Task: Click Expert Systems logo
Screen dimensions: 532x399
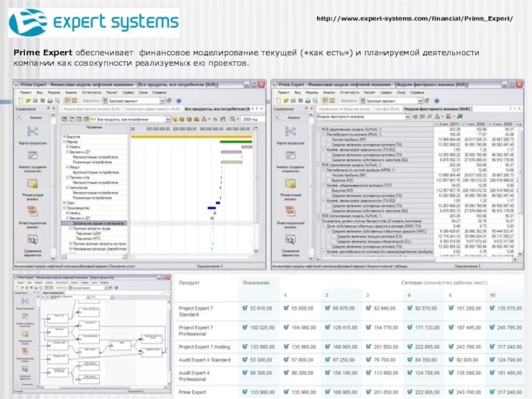Action: click(94, 23)
